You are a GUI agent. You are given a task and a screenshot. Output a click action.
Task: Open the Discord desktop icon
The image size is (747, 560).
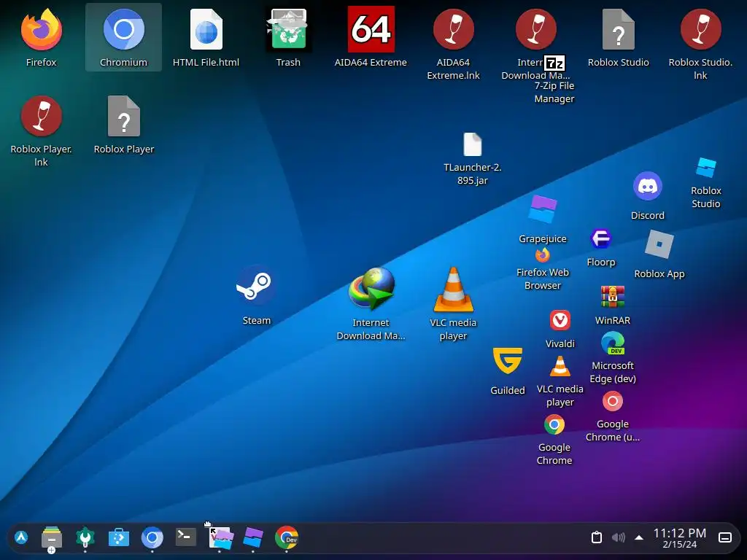648,186
